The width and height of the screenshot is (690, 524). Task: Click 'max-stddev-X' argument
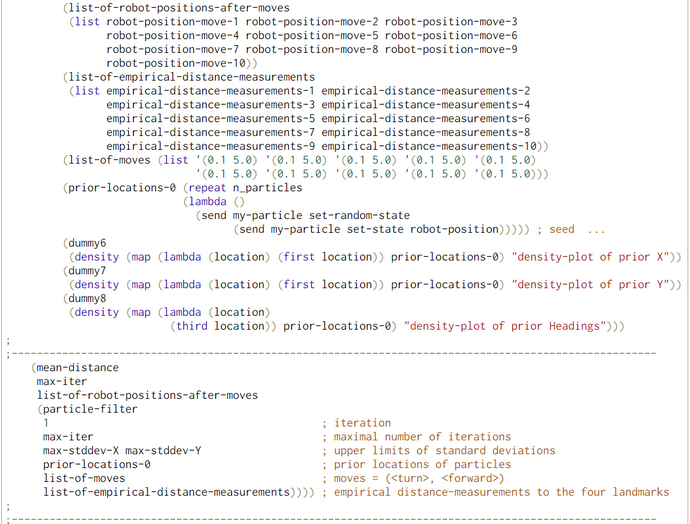tap(81, 451)
